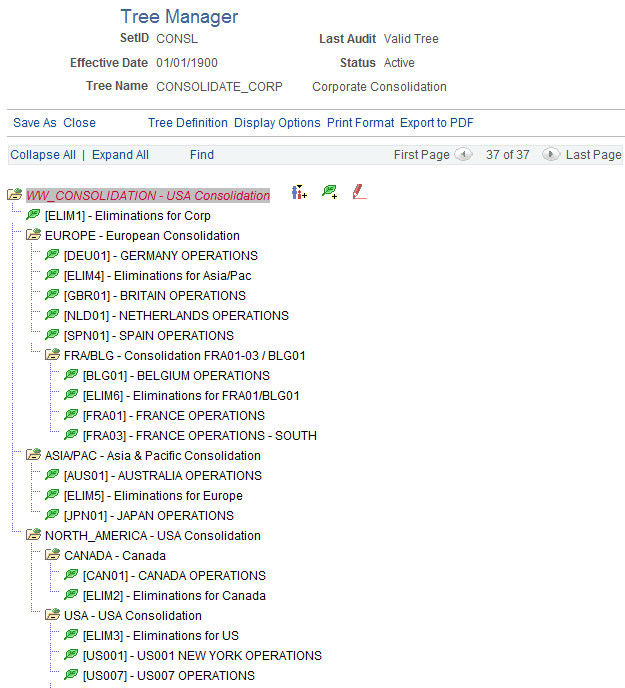625x688 pixels.
Task: Select WW_CONSOLIDATION - USA Consolidation node
Action: pos(148,196)
